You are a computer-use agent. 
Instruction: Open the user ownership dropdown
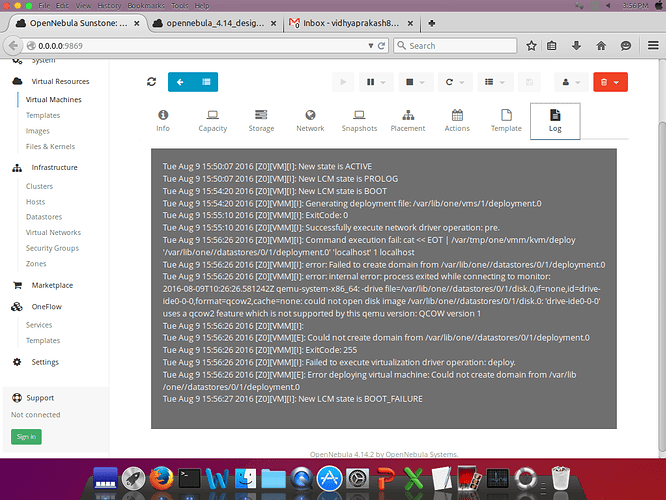[571, 82]
